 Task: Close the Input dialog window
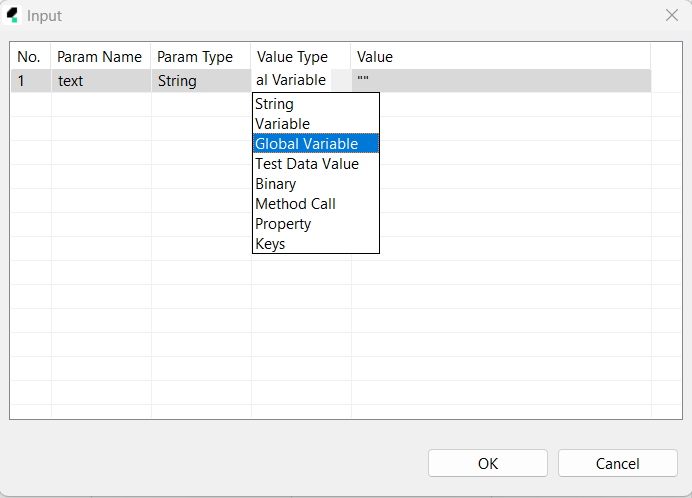[x=672, y=16]
